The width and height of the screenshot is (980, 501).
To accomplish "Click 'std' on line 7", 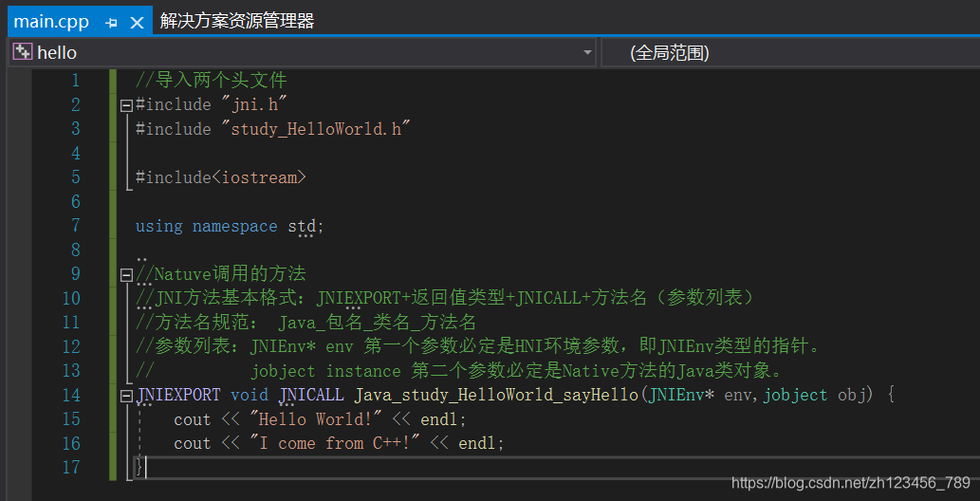I will pyautogui.click(x=302, y=226).
